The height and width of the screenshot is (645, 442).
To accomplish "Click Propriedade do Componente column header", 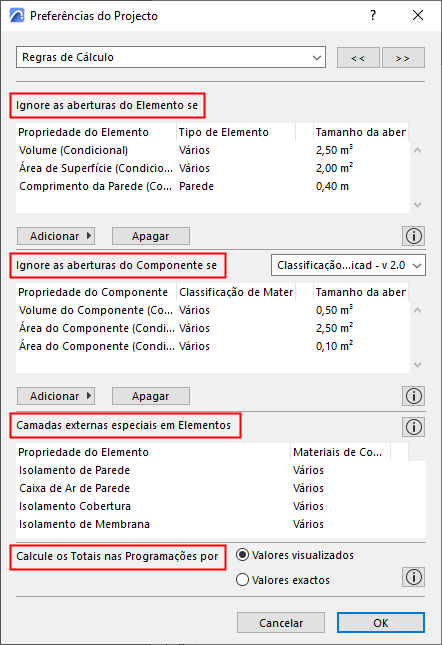I will click(96, 292).
